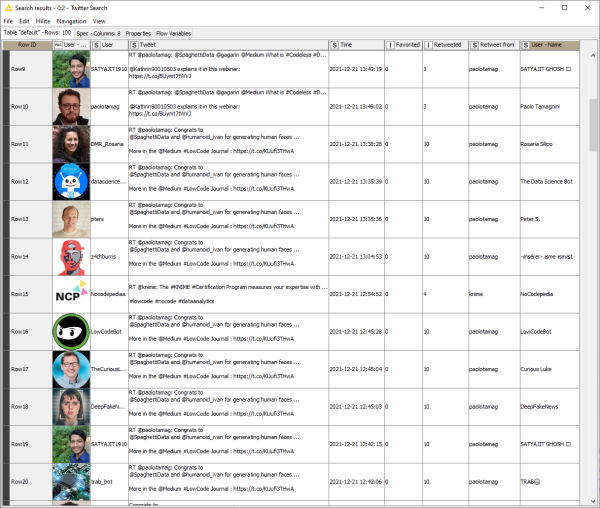
Task: Click the User image column header
Action: (x=71, y=45)
